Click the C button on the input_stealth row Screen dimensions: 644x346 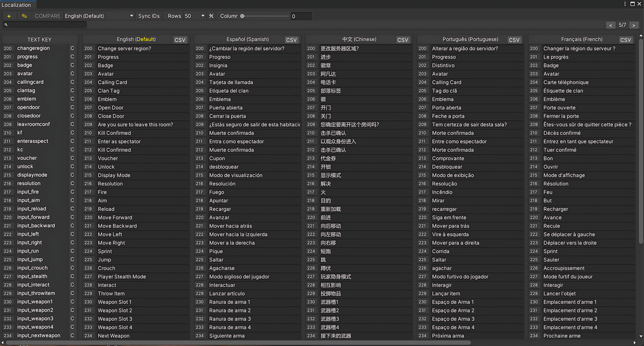72,276
